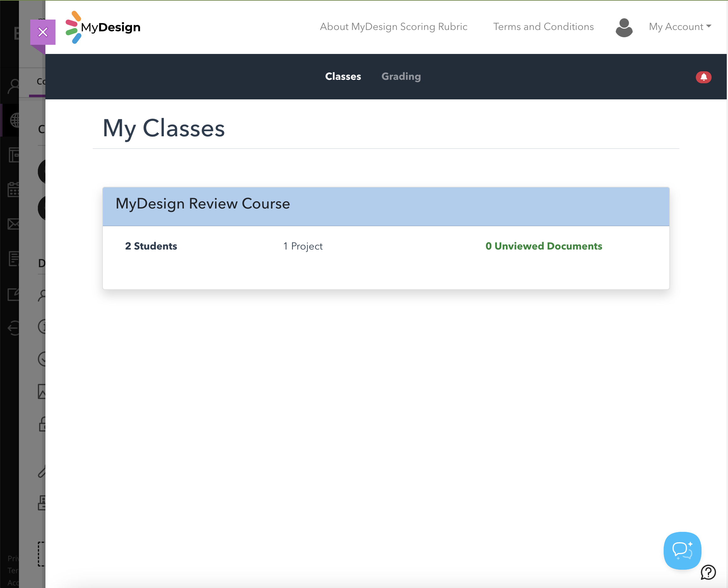Open Terms and Conditions link
Image resolution: width=728 pixels, height=588 pixels.
pos(543,27)
